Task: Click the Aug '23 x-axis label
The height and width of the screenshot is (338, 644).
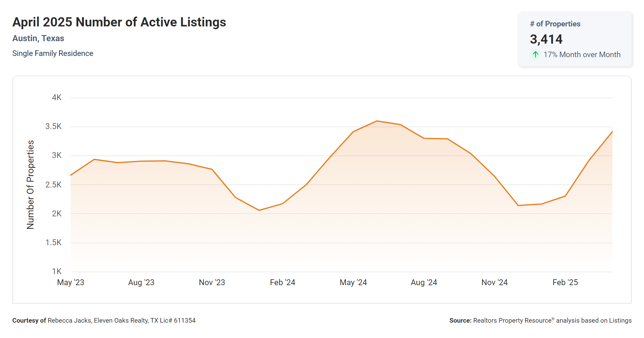Action: 141,282
